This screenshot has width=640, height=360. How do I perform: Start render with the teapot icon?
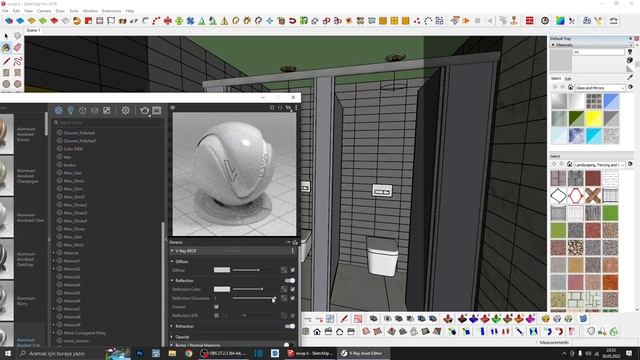pos(144,110)
